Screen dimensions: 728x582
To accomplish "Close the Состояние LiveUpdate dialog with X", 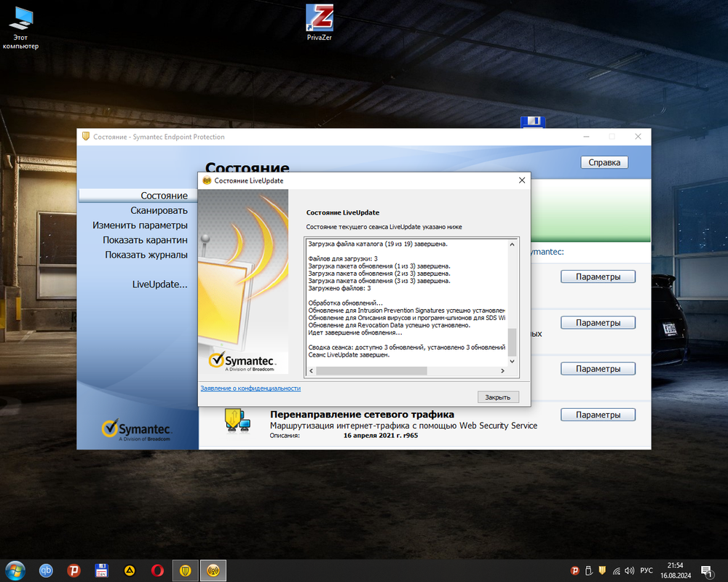I will [x=522, y=180].
